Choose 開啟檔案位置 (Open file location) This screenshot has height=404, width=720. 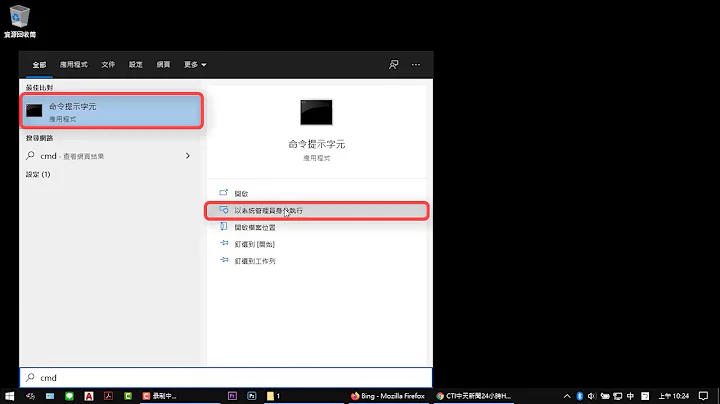point(316,227)
